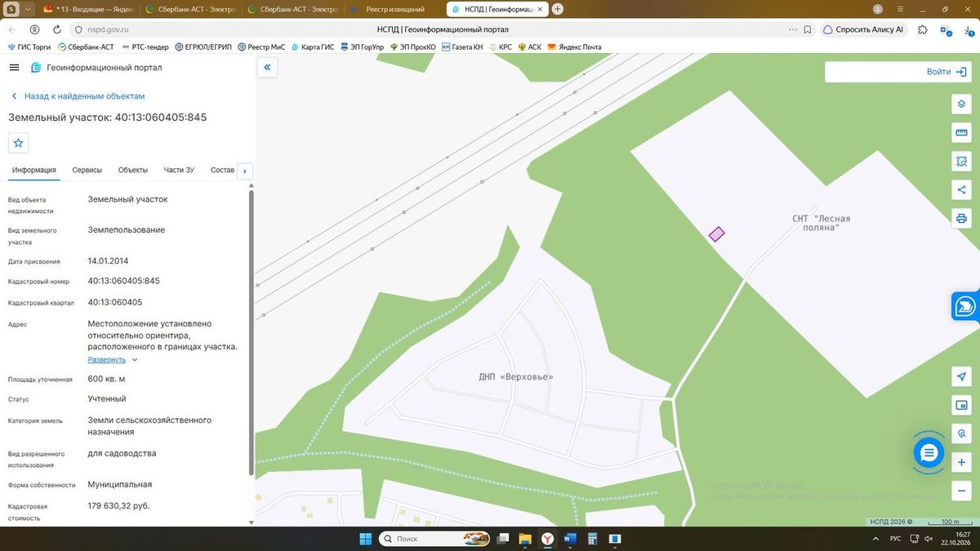Viewport: 980px width, 551px height.
Task: Open the Windows Start menu
Action: click(x=365, y=539)
